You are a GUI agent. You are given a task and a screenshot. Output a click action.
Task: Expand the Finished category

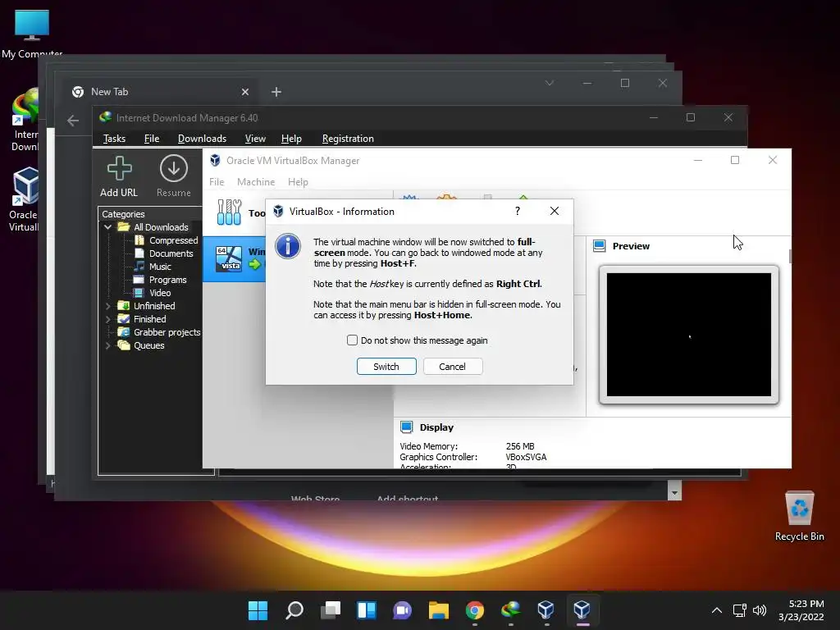point(107,319)
